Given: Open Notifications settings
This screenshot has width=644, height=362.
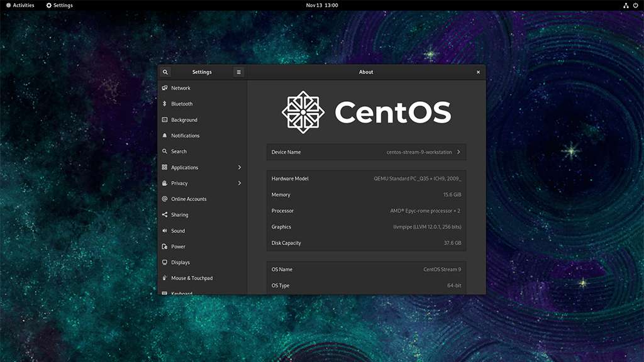Looking at the screenshot, I should [x=202, y=136].
